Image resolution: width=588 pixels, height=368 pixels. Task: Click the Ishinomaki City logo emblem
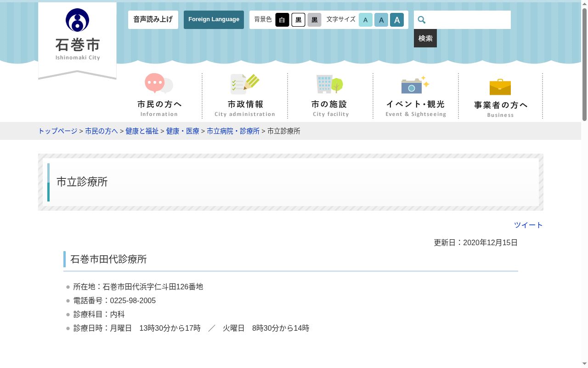click(77, 20)
